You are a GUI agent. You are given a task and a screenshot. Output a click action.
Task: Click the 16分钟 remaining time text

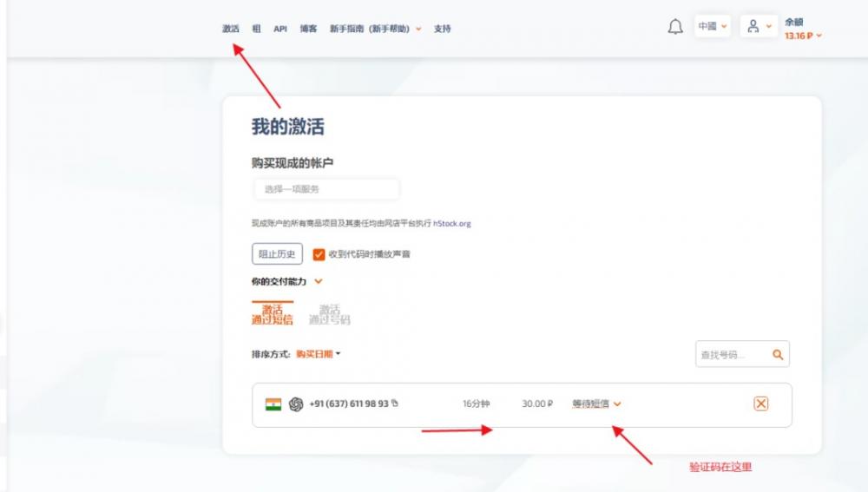476,404
